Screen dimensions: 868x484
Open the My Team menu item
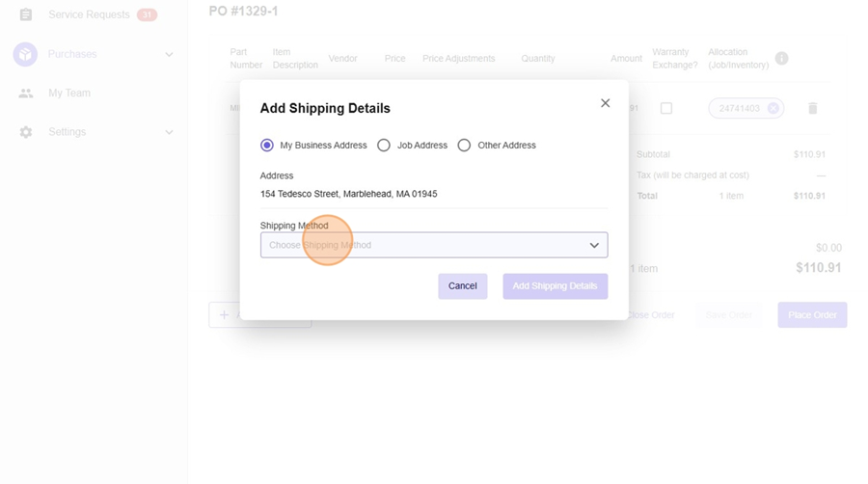(69, 94)
